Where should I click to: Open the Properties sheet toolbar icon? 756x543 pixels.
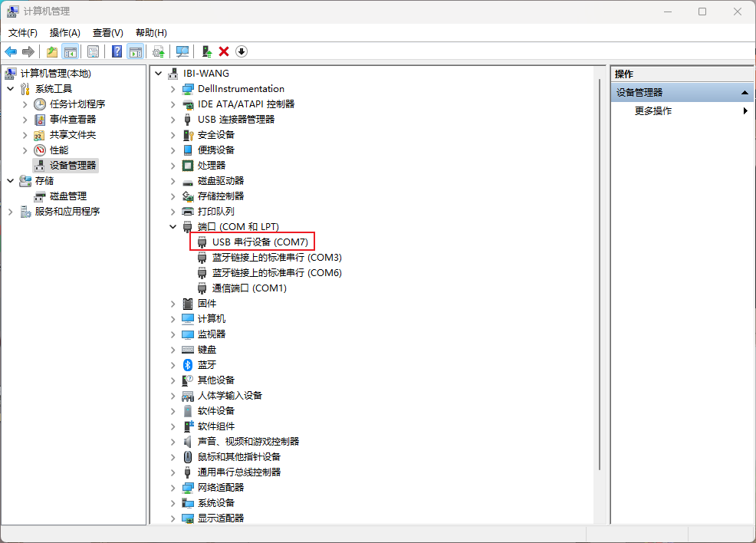pos(94,51)
